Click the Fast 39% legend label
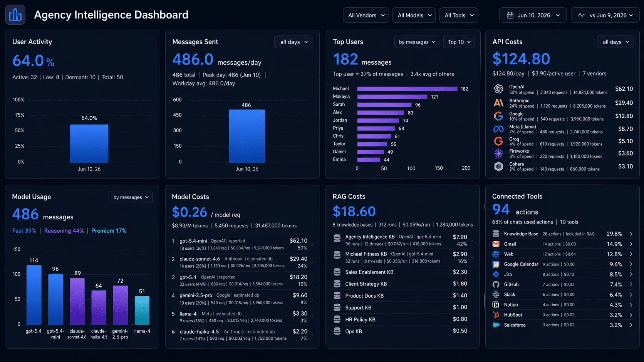 tap(24, 231)
